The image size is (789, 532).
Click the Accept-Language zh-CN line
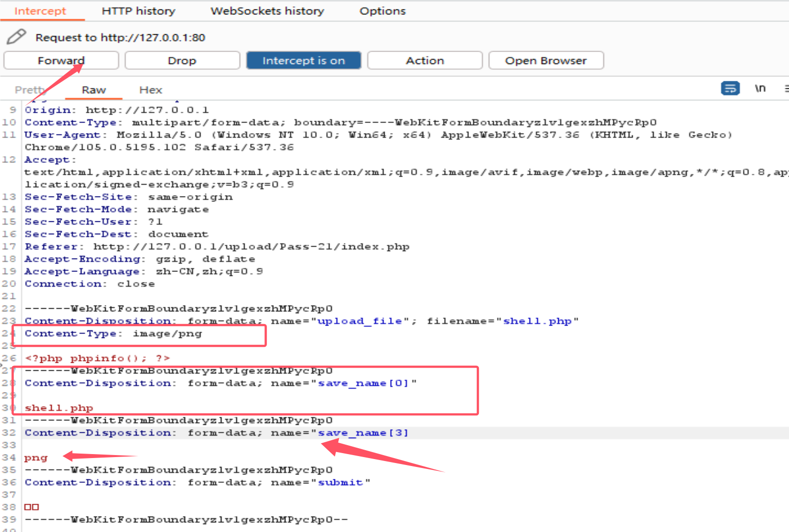pyautogui.click(x=144, y=271)
